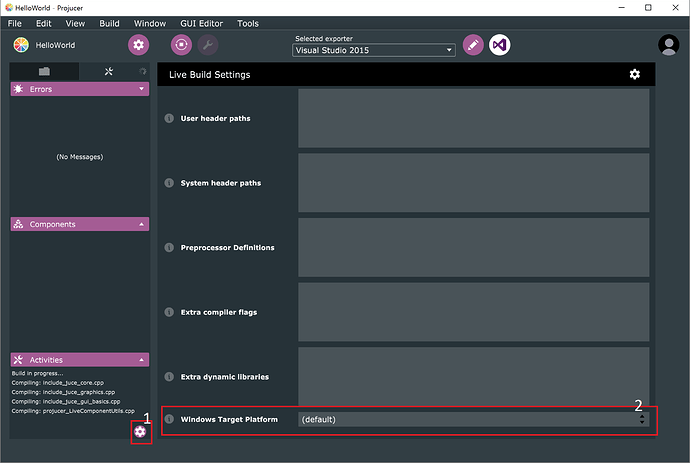Screen dimensions: 690x463
Task: Click in the Preprocessor Definitions field
Action: (473, 248)
